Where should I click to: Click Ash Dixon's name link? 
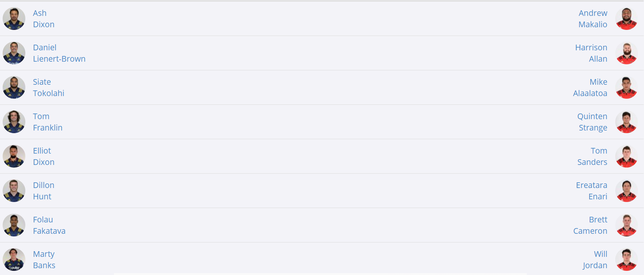pyautogui.click(x=43, y=19)
